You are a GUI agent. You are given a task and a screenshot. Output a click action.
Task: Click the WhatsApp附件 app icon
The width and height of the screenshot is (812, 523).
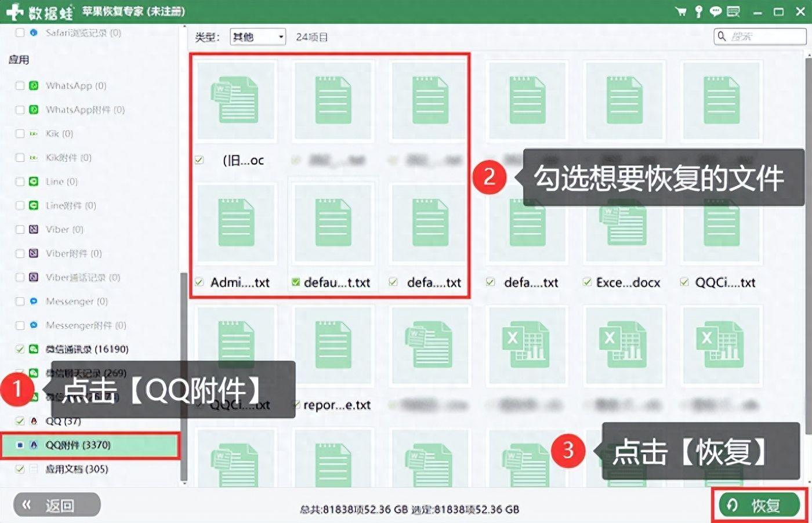[x=34, y=110]
